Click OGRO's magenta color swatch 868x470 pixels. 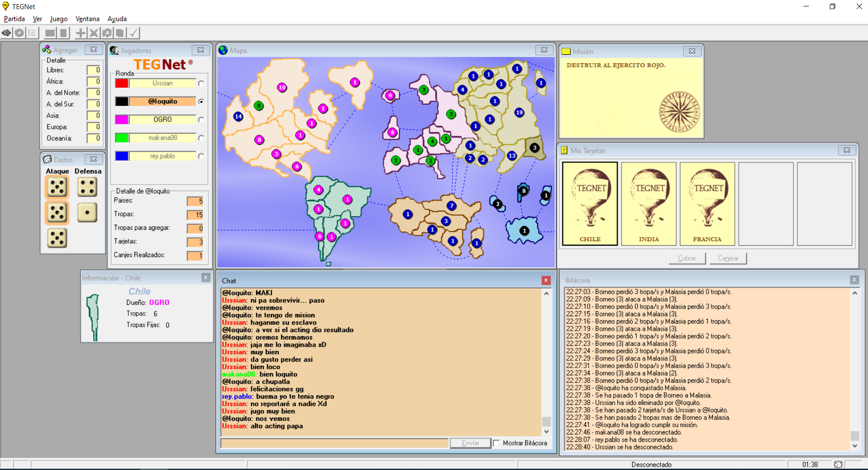[122, 120]
